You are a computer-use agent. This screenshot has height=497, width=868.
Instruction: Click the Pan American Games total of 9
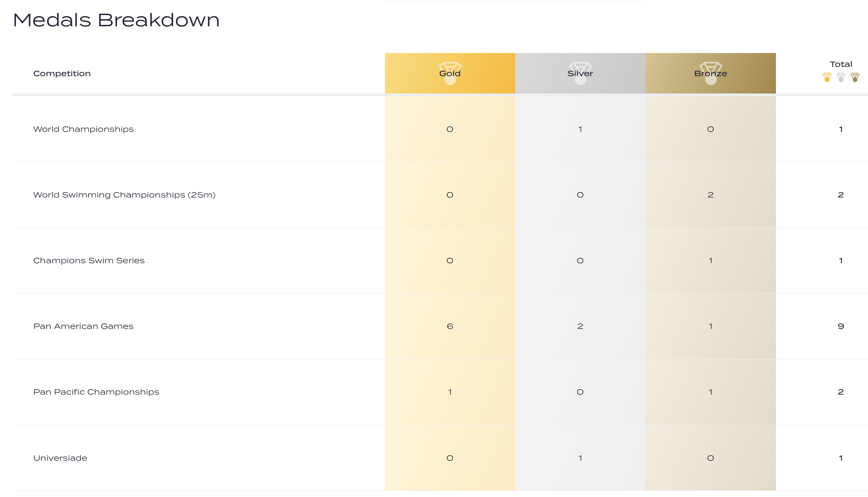(841, 326)
